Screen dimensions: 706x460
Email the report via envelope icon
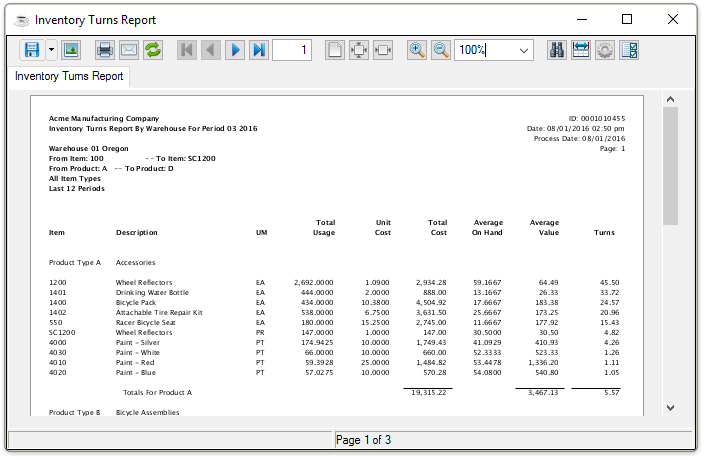[x=129, y=50]
